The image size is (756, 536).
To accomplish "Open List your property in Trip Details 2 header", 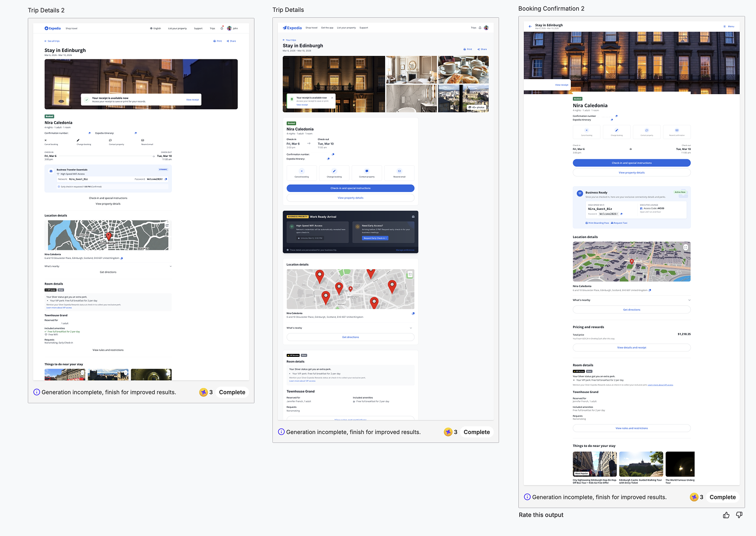I will pos(177,28).
